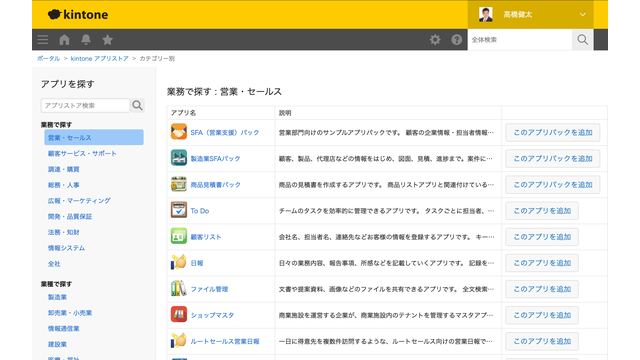Click the 説明 column header
The width and height of the screenshot is (640, 360).
point(285,113)
